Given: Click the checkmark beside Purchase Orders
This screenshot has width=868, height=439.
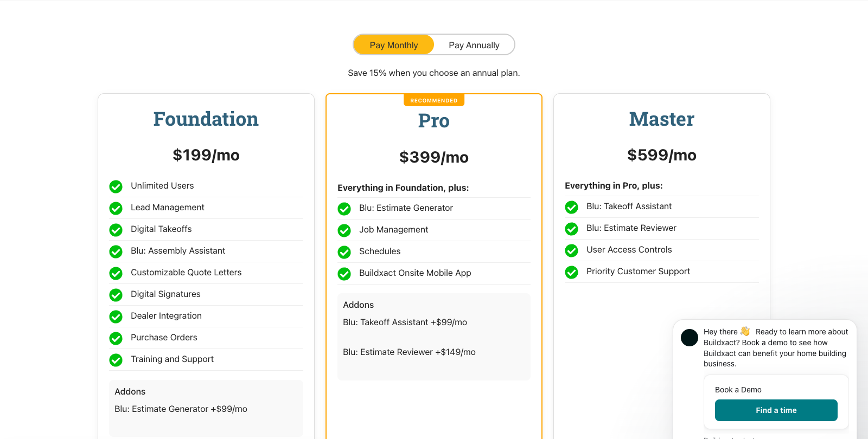Looking at the screenshot, I should coord(116,338).
